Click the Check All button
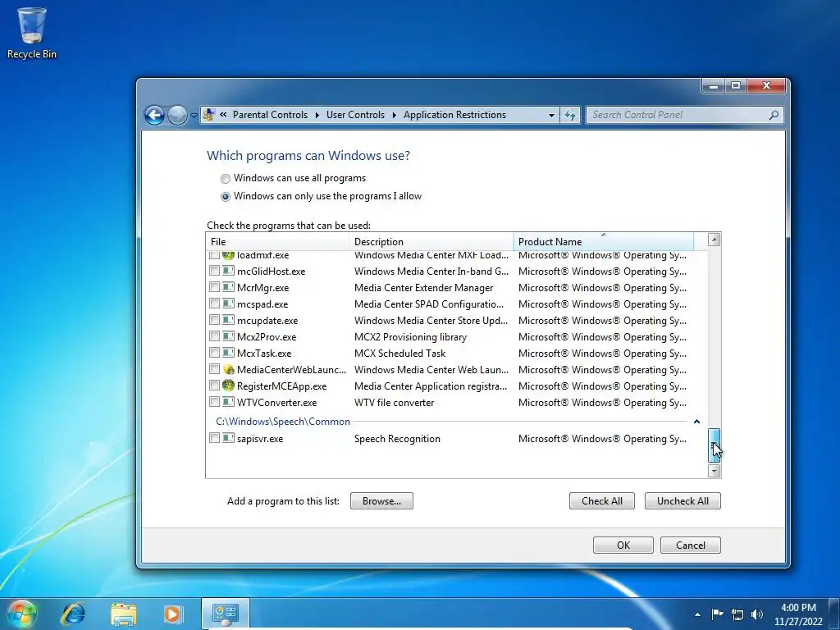Screen dimensions: 840x630 coord(601,501)
